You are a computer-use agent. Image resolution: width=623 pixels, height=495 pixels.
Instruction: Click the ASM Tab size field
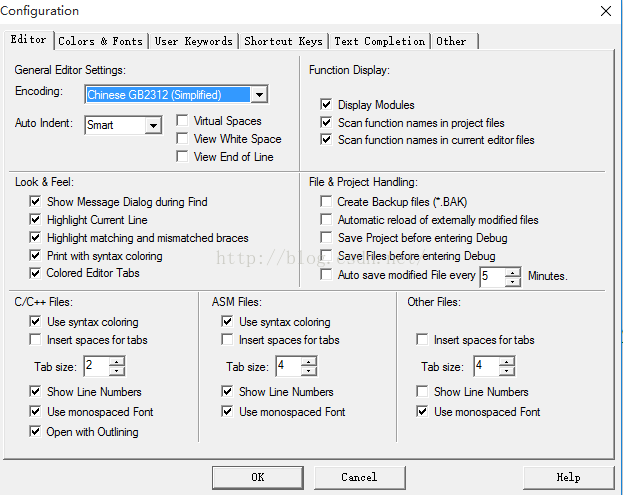(288, 366)
